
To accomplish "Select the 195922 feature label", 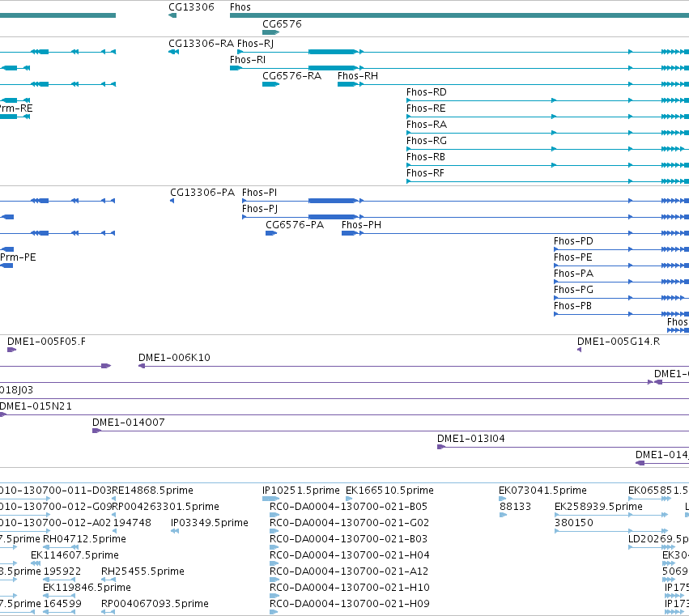I will click(62, 572).
